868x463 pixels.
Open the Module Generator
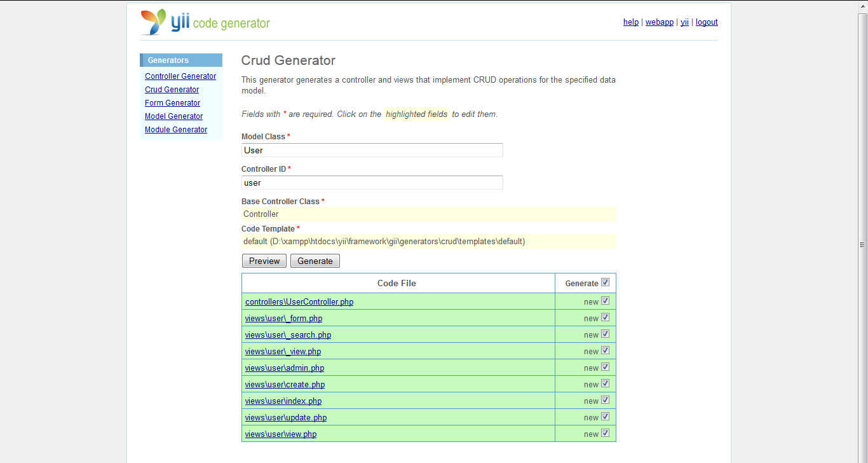(x=176, y=129)
